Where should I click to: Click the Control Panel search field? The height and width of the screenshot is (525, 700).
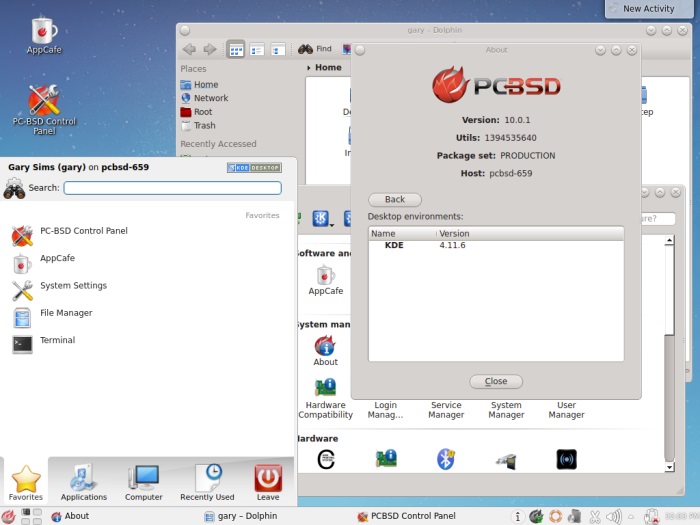(657, 218)
